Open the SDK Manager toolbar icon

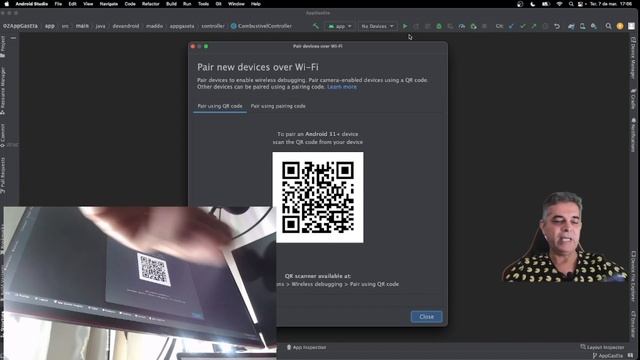coord(594,26)
